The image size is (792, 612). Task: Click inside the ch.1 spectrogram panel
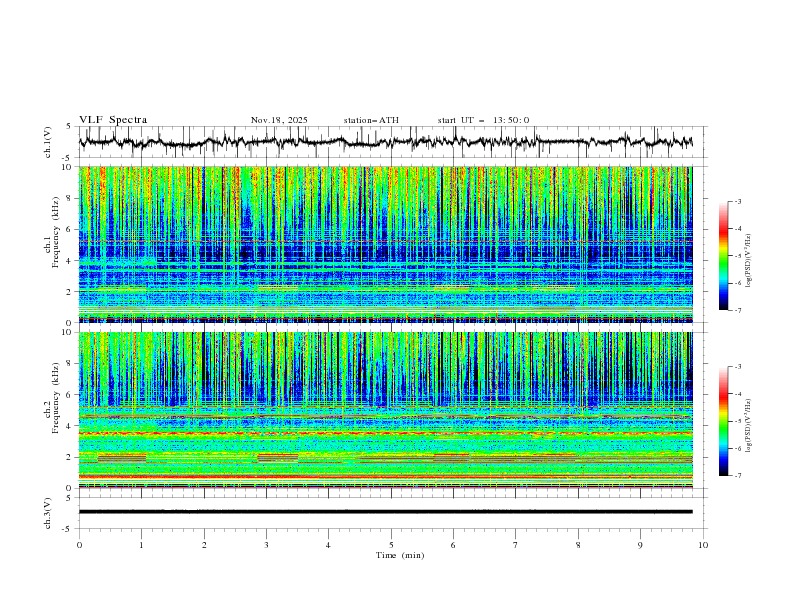coord(385,244)
